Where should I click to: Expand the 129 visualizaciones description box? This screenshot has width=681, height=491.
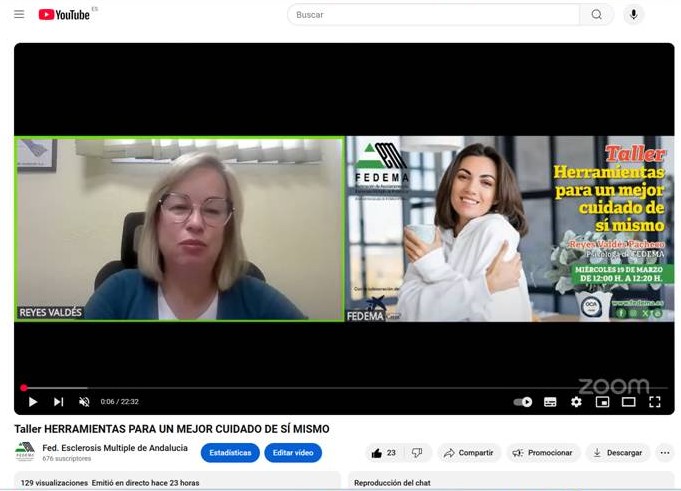[177, 482]
